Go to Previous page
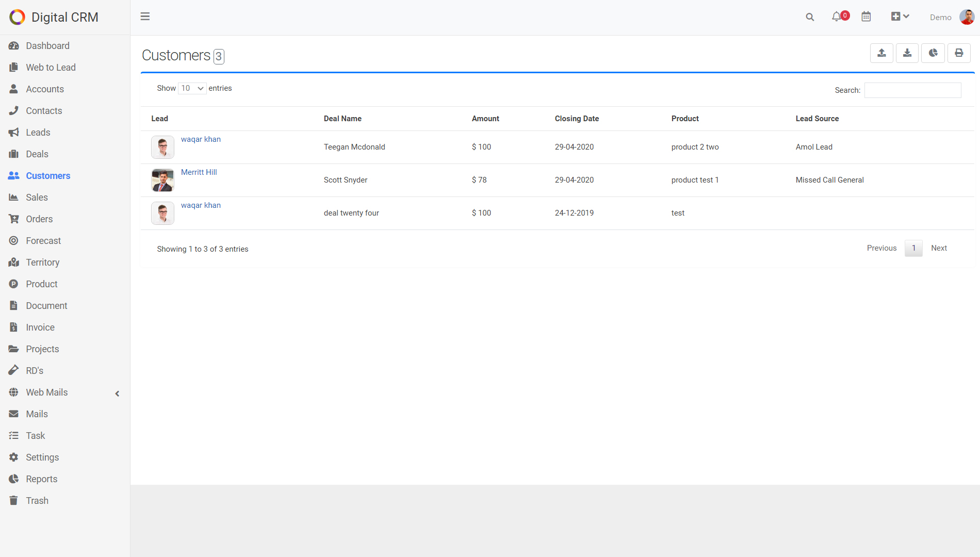Viewport: 980px width, 557px height. point(881,248)
